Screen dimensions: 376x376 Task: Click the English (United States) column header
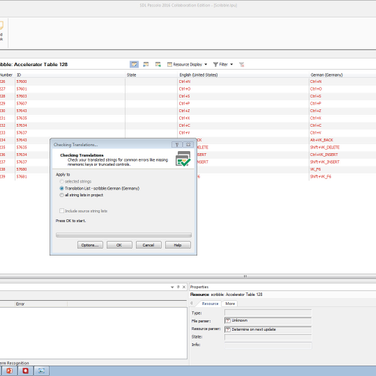click(x=244, y=75)
